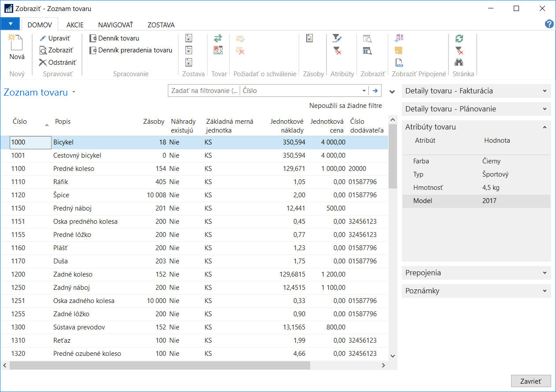
Task: Click the clear filter icon in Stránka group
Action: point(459,51)
